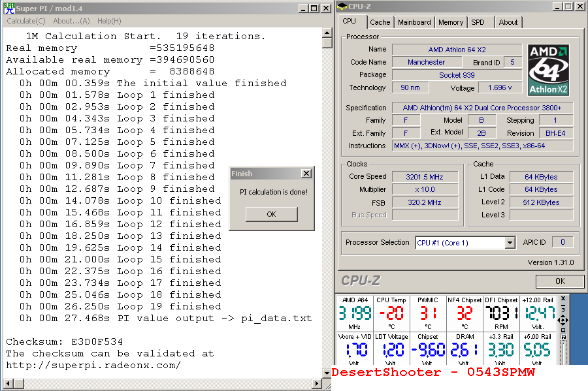This screenshot has height=391, width=588.
Task: Open the About...(A) menu in Super PI
Action: pyautogui.click(x=71, y=21)
